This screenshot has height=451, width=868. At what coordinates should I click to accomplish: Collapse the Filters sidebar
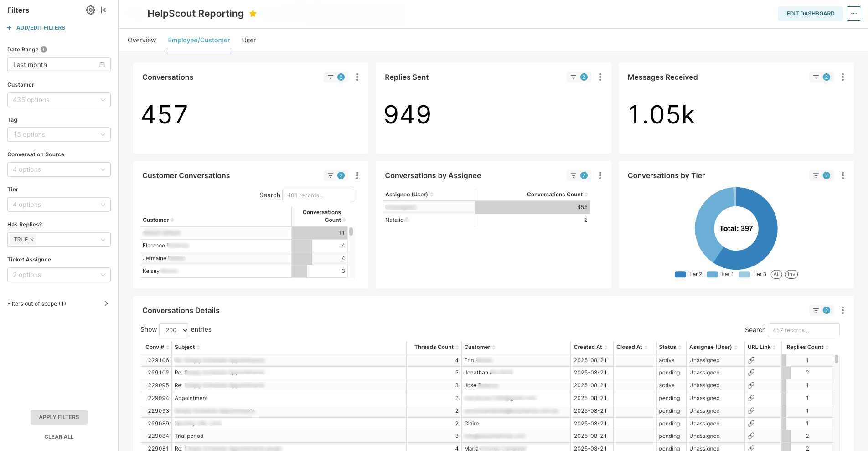tap(105, 10)
